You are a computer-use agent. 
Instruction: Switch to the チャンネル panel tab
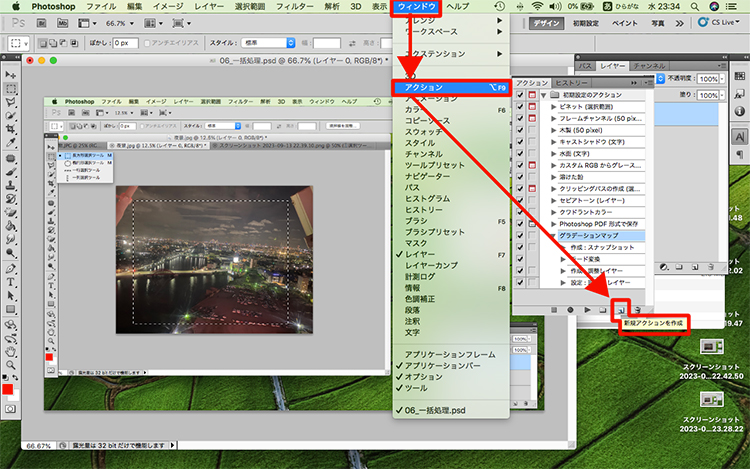coord(649,65)
